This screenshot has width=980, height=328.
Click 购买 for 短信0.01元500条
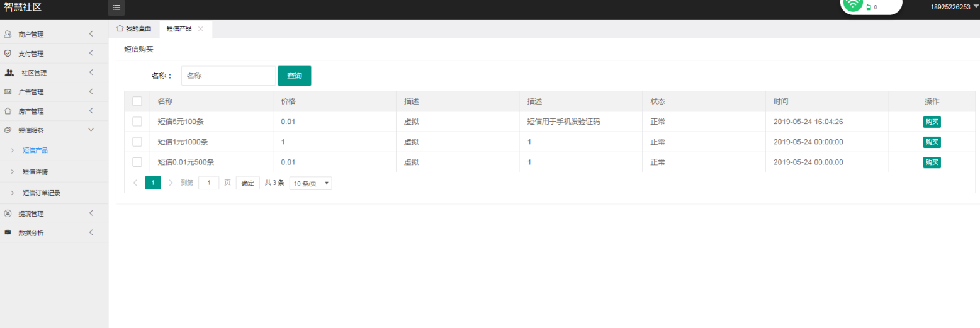(x=932, y=162)
